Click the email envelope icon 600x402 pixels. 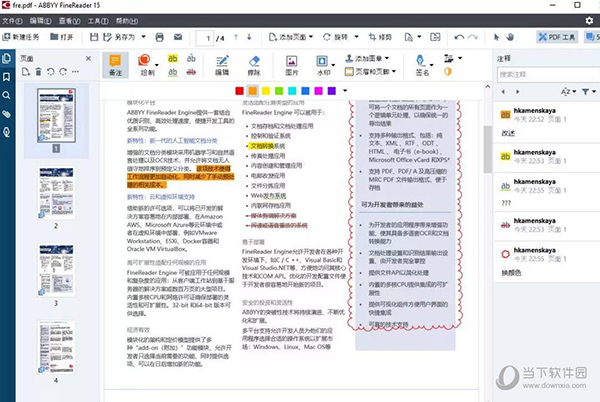coord(178,37)
